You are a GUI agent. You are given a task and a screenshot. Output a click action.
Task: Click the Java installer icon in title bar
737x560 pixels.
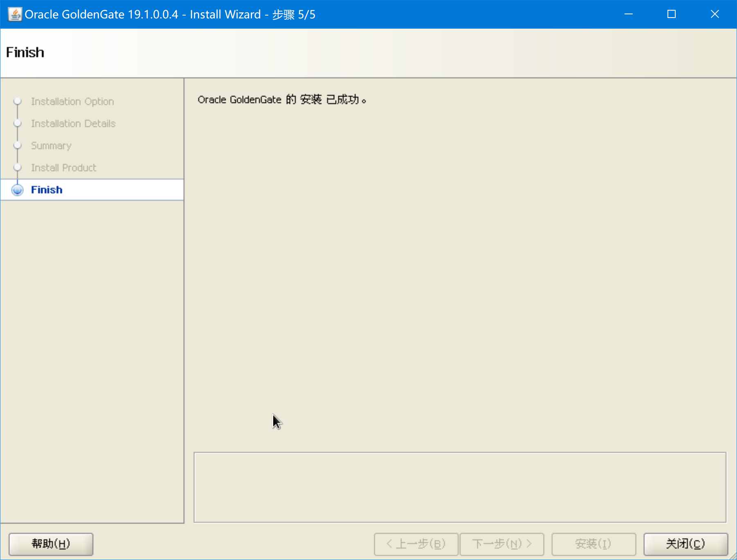tap(15, 14)
